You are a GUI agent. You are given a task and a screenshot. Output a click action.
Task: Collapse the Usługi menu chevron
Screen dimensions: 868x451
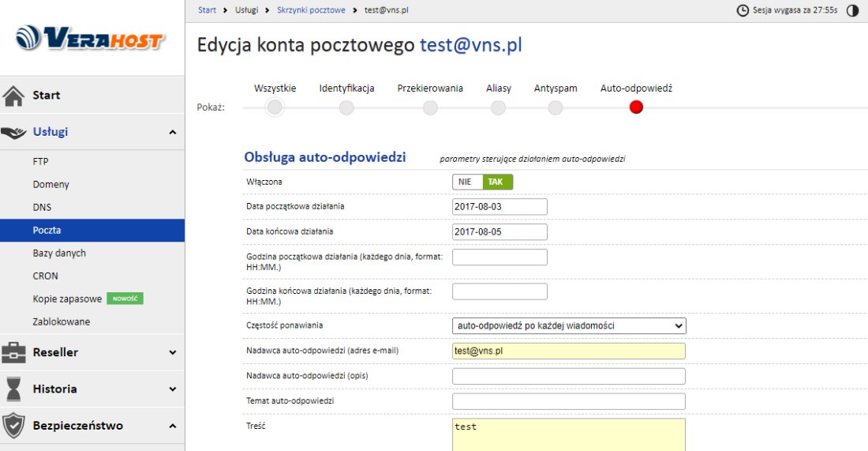(173, 133)
